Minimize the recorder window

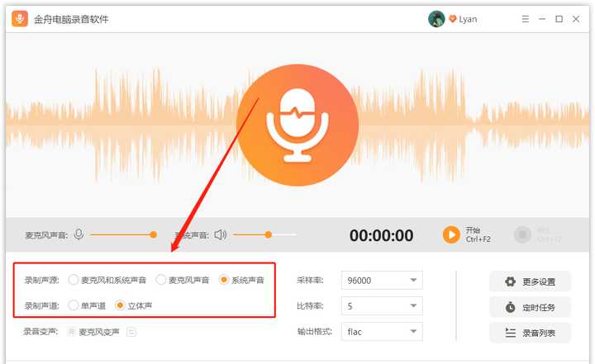(x=542, y=19)
